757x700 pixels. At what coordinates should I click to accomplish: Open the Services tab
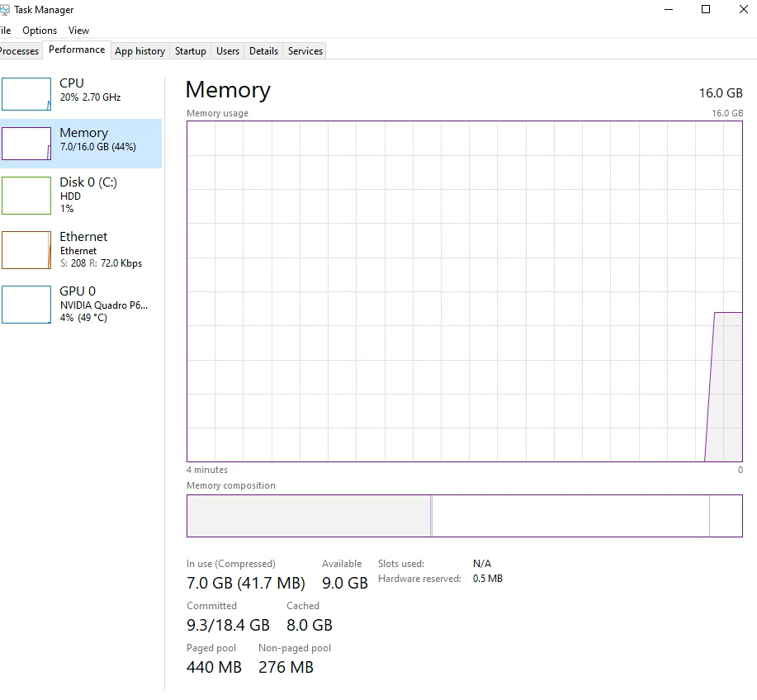coord(305,51)
